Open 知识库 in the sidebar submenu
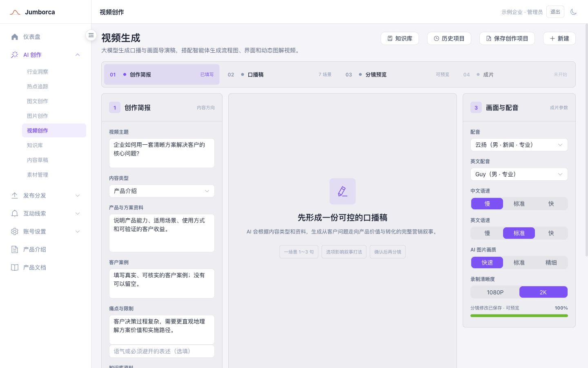 [x=54, y=145]
